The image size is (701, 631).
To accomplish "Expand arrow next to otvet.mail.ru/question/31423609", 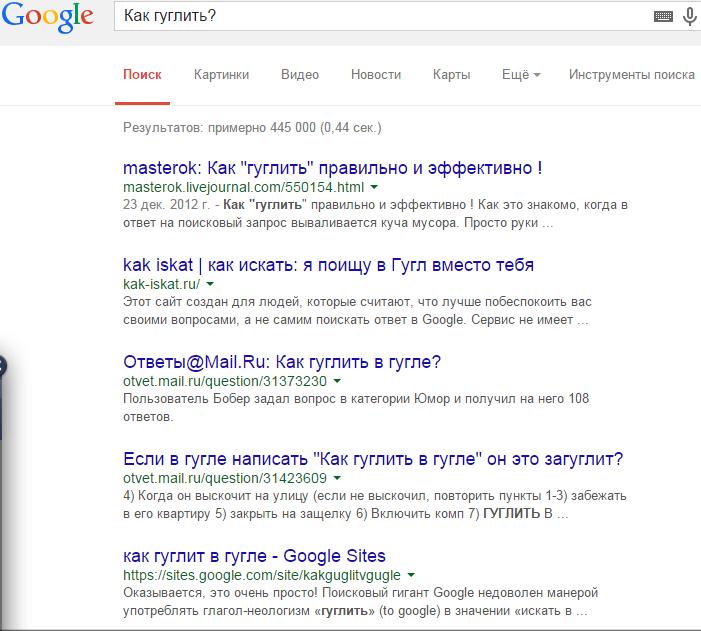I will point(337,478).
